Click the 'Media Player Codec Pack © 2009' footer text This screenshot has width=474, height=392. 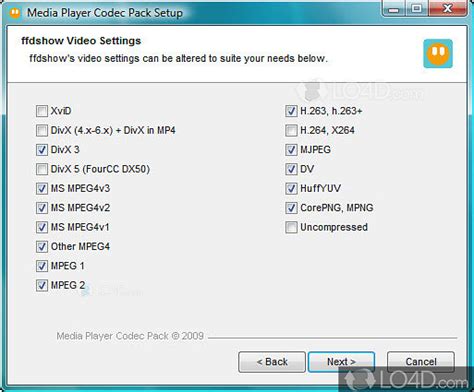pyautogui.click(x=130, y=336)
